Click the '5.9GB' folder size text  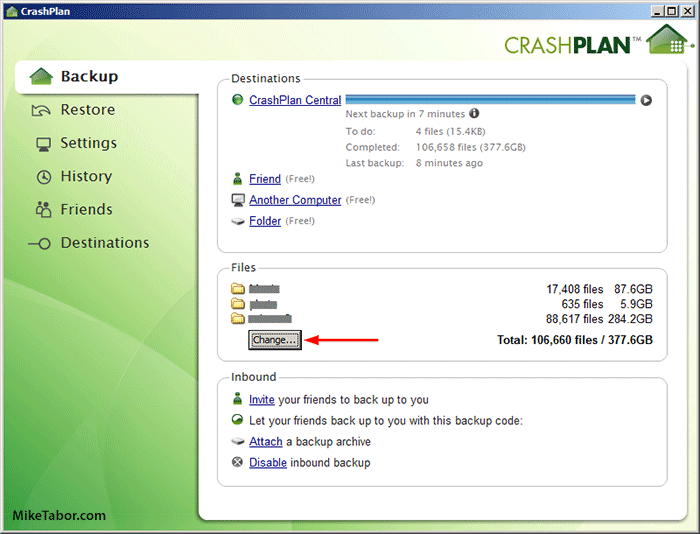[636, 304]
